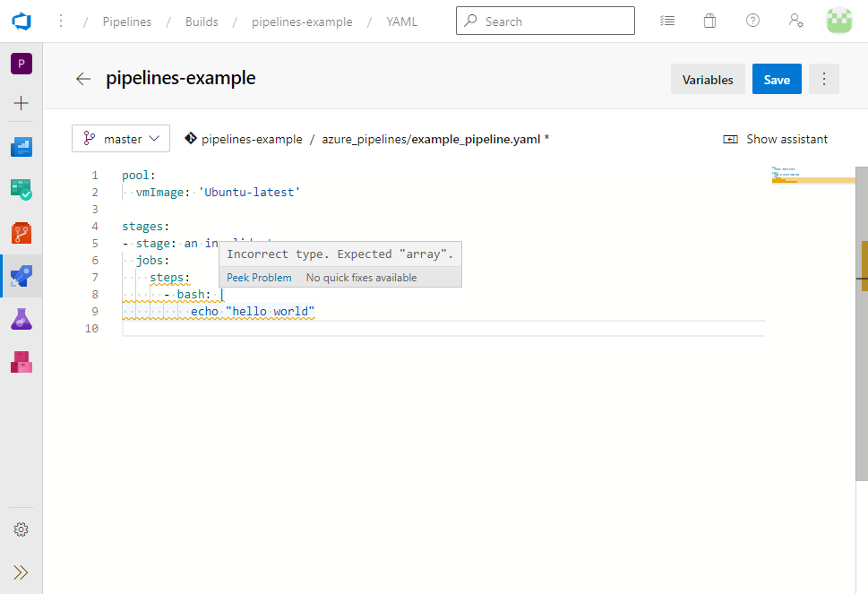Open the User settings icon
This screenshot has width=868, height=594.
pyautogui.click(x=795, y=21)
